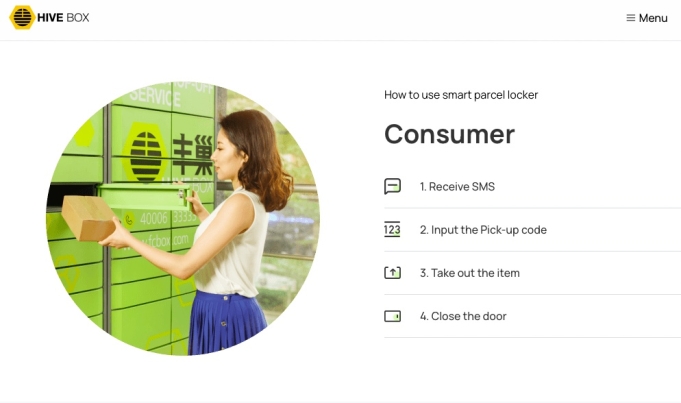Click the 123 pick-up code icon
This screenshot has height=403, width=681.
click(x=392, y=229)
